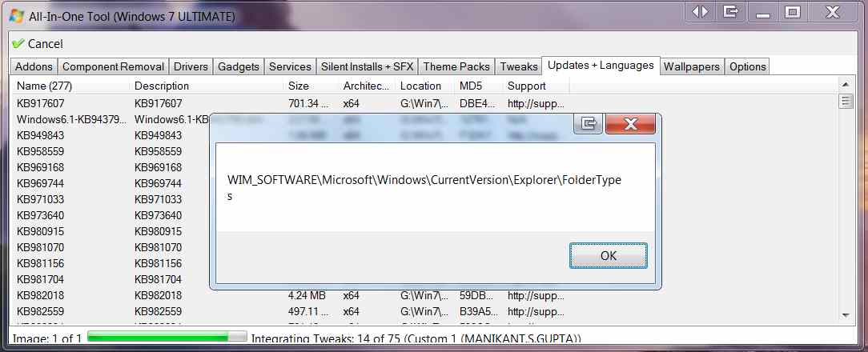Switch to the Theme Packs tab
Viewport: 868px width, 352px height.
pos(456,66)
